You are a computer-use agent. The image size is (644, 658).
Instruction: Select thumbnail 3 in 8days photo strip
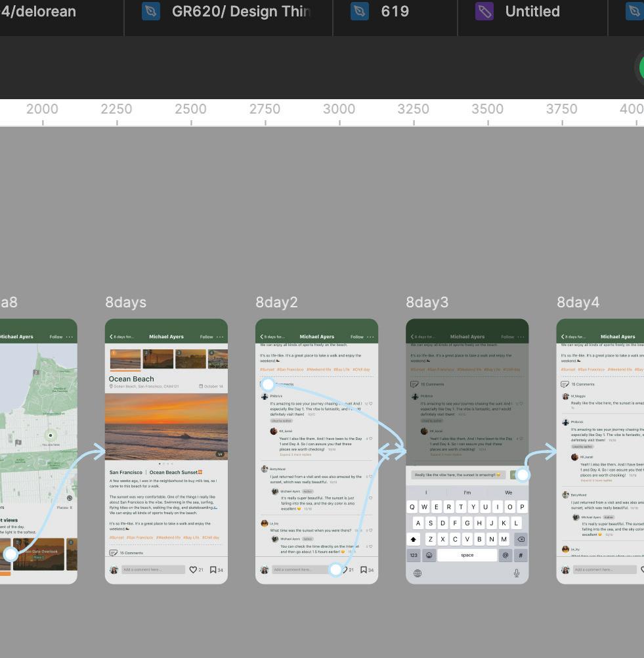pos(190,359)
